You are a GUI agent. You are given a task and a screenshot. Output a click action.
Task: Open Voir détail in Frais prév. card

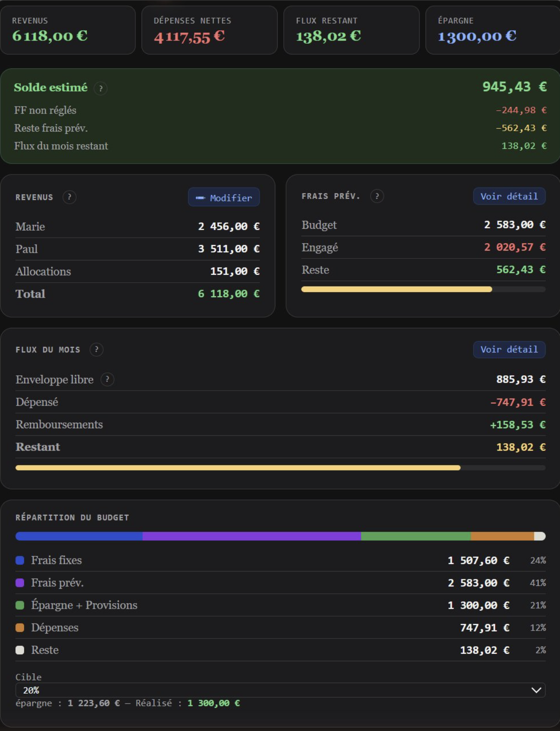(x=509, y=196)
